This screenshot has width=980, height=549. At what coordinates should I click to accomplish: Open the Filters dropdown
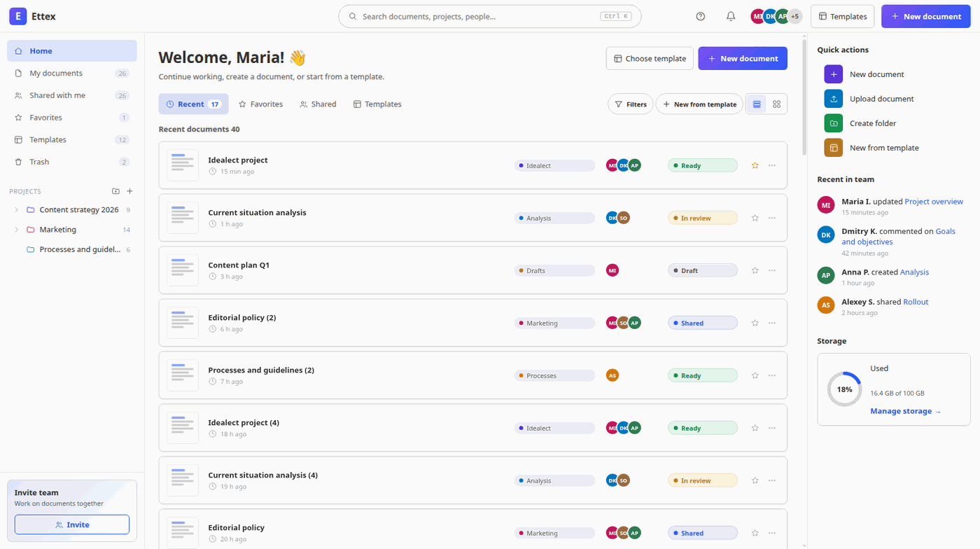(630, 104)
